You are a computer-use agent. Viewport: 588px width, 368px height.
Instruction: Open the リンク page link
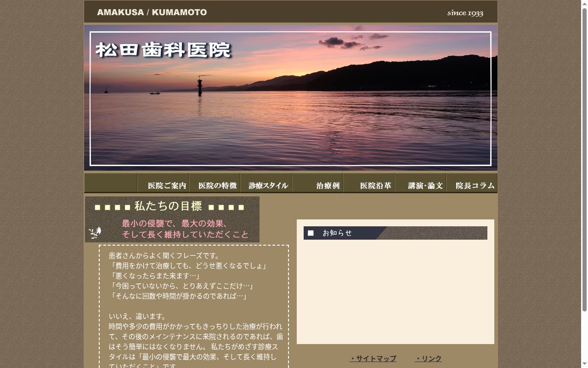428,359
